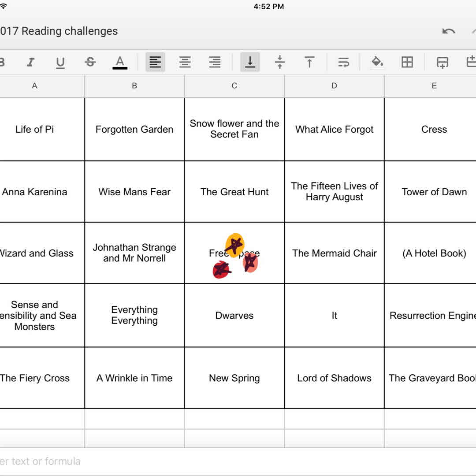
Task: Toggle text wrapping
Action: point(343,62)
